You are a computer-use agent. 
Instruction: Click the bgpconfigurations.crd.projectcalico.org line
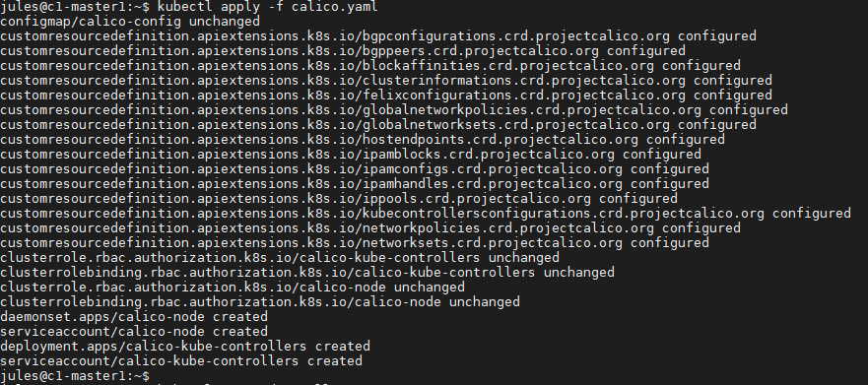coord(378,36)
